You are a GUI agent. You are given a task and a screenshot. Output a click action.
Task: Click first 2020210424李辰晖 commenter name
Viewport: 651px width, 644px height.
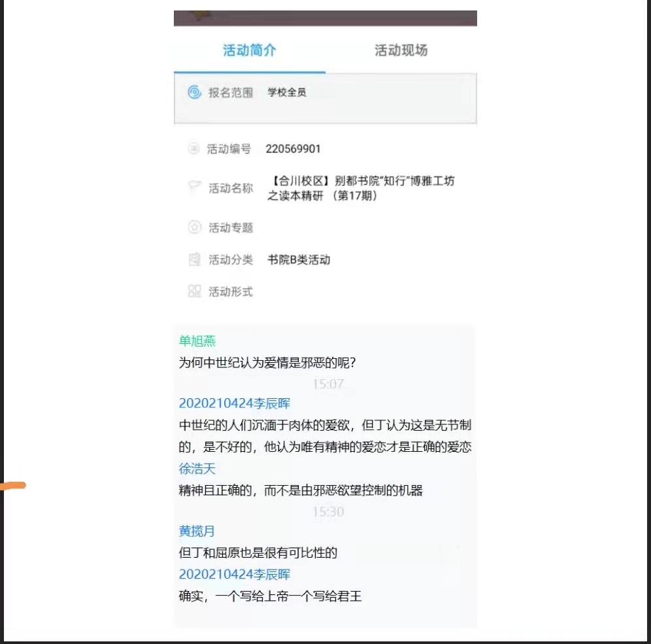[x=235, y=403]
